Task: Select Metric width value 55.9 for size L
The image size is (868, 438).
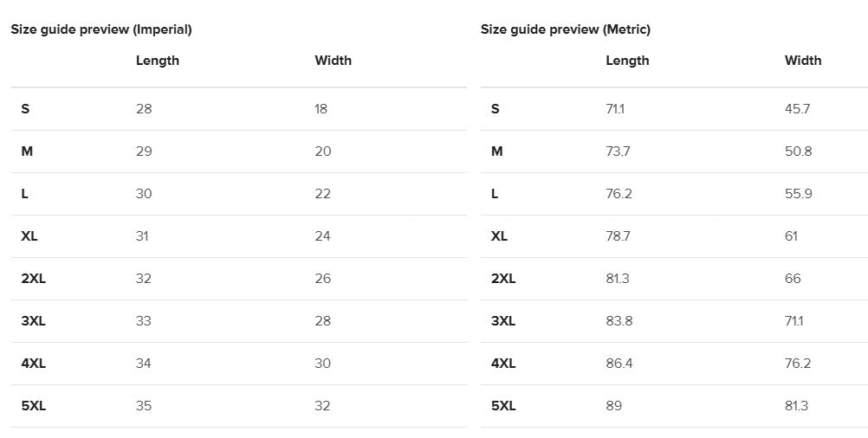Action: (798, 194)
